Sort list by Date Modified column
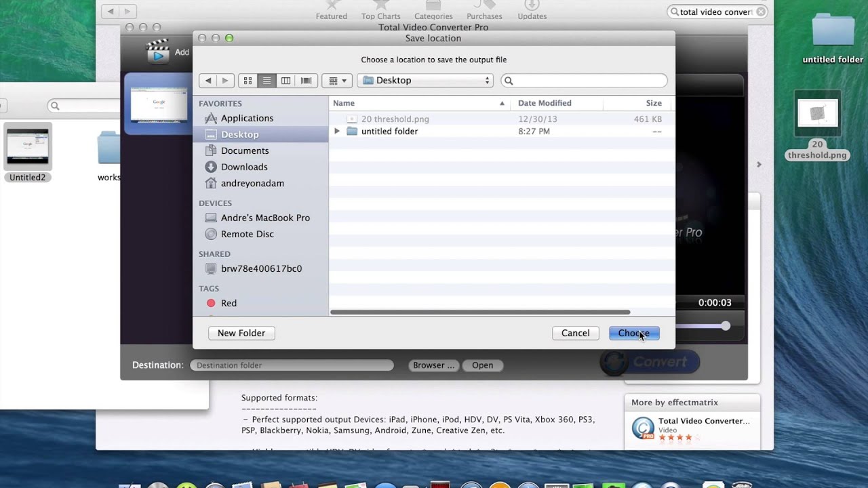 tap(557, 103)
